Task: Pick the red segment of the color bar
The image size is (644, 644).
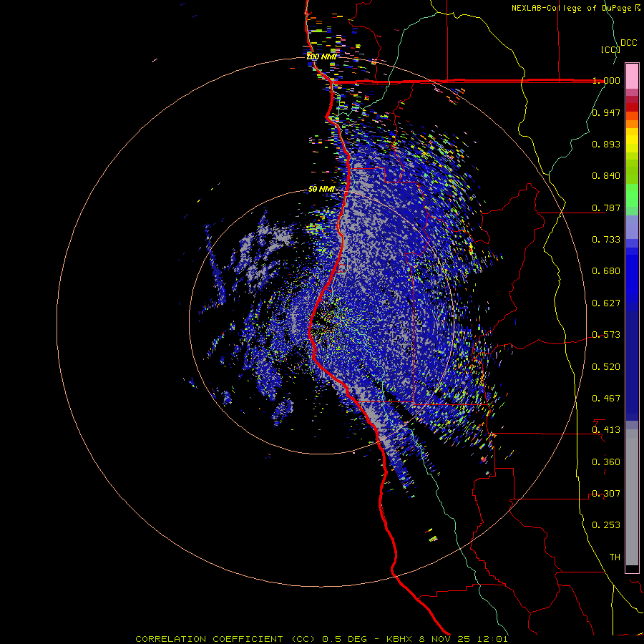Action: point(632,107)
